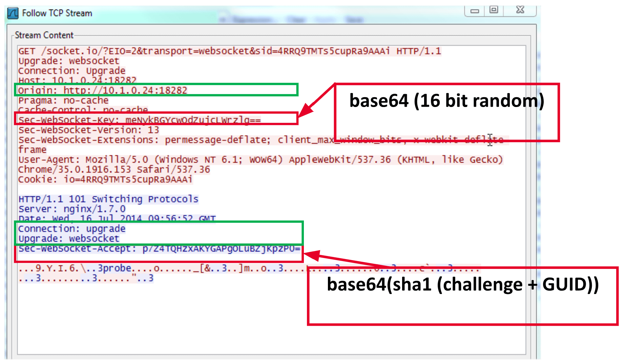625x364 pixels.
Task: Click the Sec-WebSocket-Key header line
Action: click(x=140, y=120)
